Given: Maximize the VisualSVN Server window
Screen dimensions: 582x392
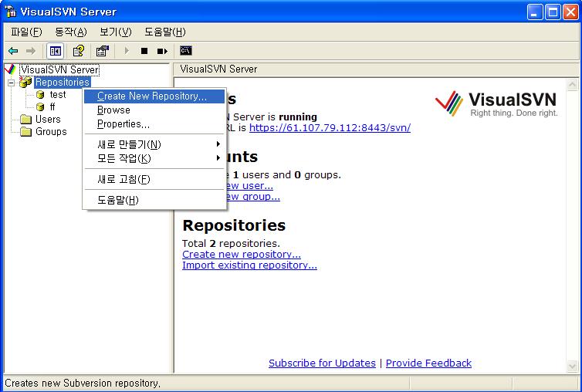Looking at the screenshot, I should tap(553, 12).
